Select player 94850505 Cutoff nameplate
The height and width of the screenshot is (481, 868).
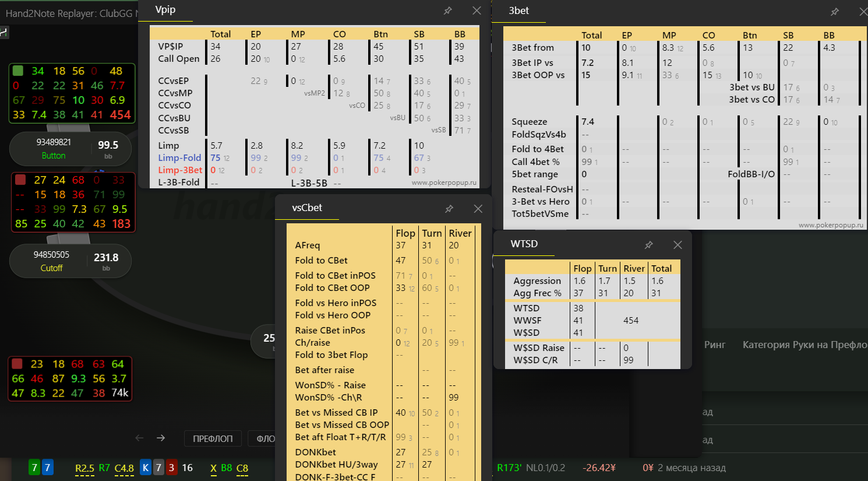pos(70,261)
